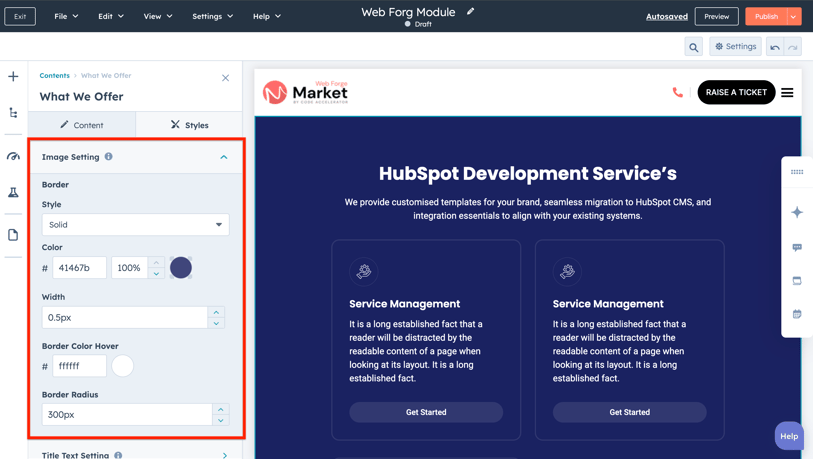Open the A/B test flask icon
This screenshot has height=459, width=813.
tap(13, 193)
